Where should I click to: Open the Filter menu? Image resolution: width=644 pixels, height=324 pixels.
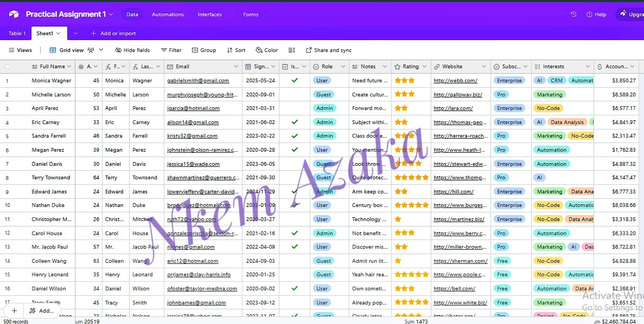[171, 50]
